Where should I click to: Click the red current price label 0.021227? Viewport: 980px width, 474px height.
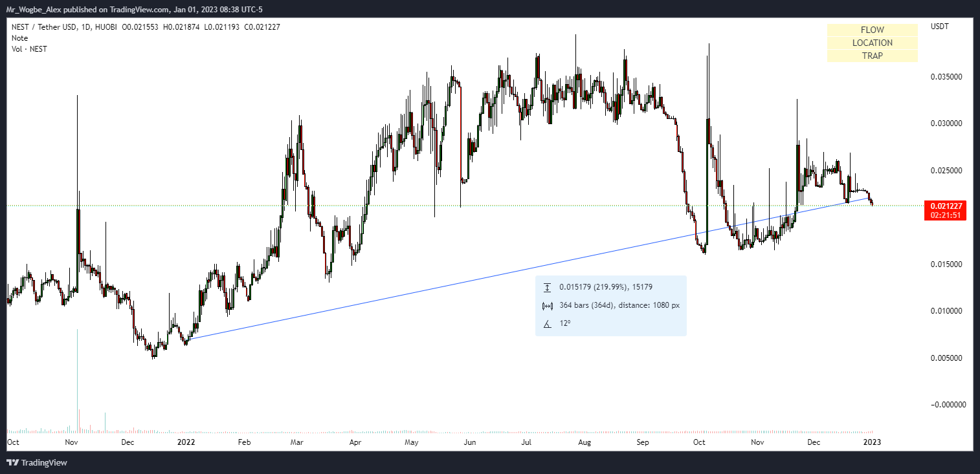tap(946, 206)
